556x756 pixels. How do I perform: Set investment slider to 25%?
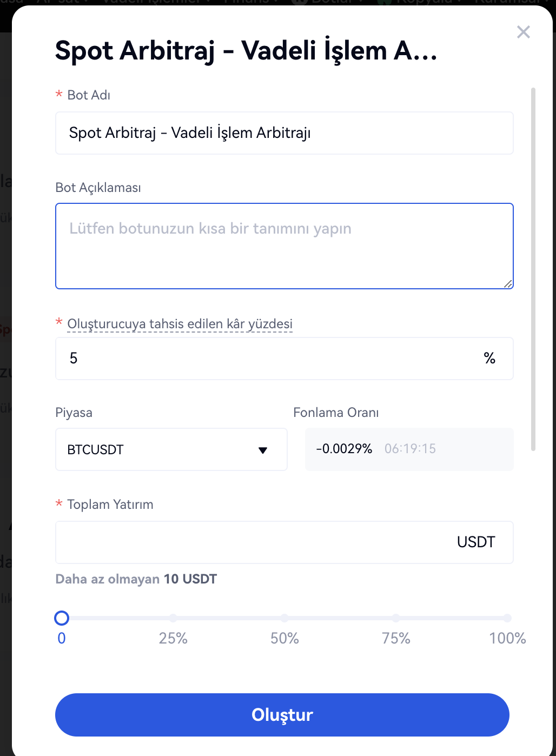(x=173, y=618)
